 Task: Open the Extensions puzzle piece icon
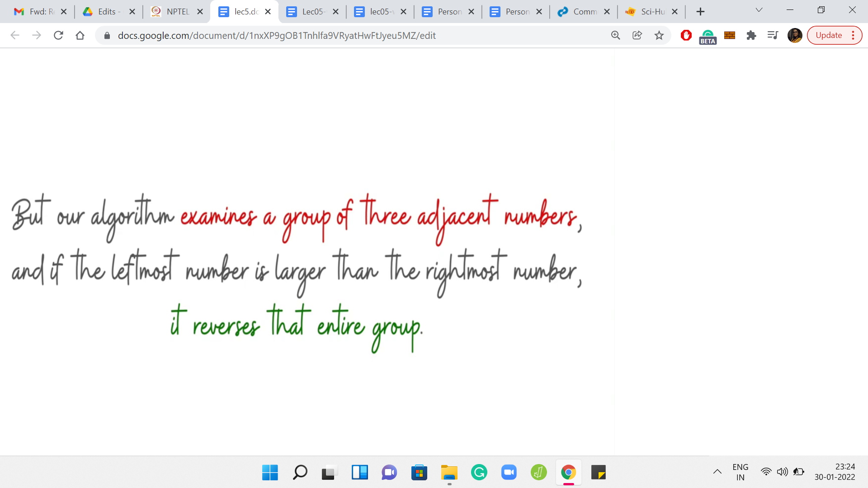[x=751, y=35]
